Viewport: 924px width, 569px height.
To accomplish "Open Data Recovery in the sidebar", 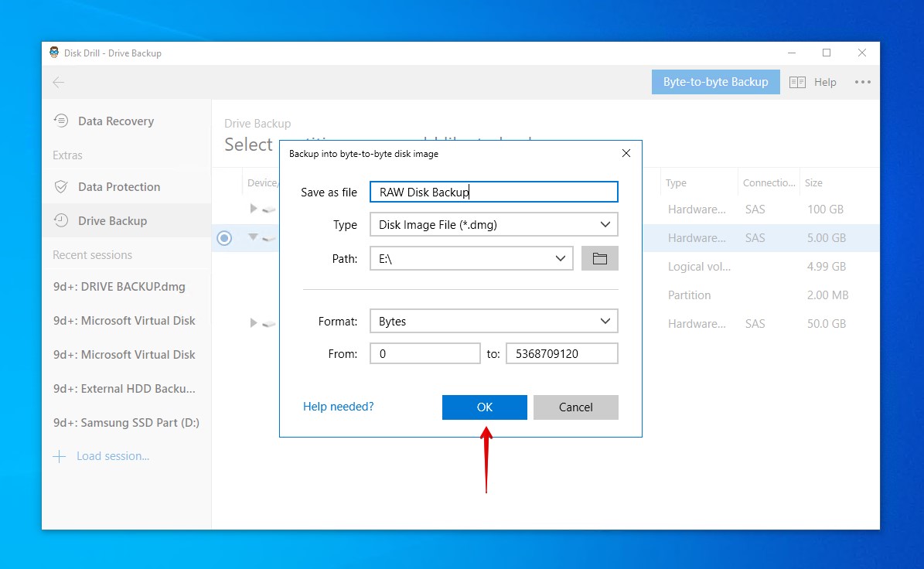I will [x=115, y=121].
